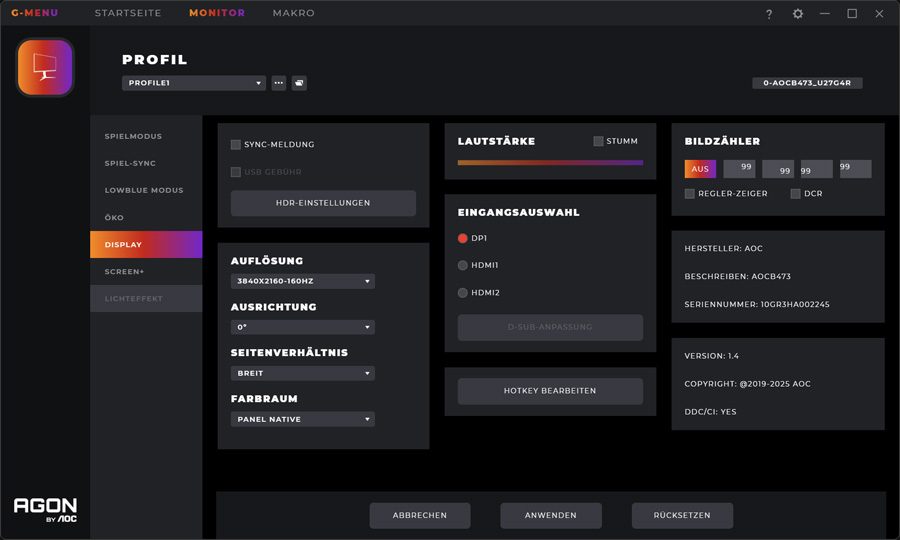This screenshot has width=900, height=540.
Task: Click the profile copy icon next to dots
Action: click(299, 83)
